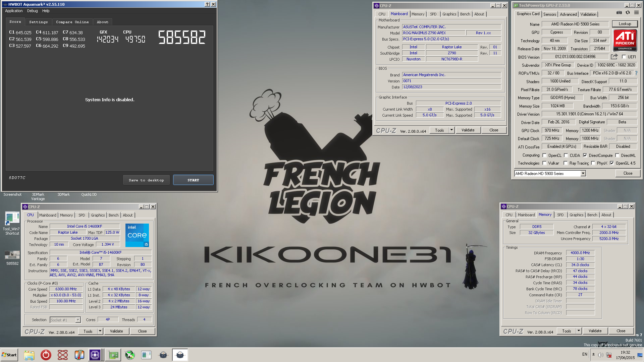This screenshot has width=644, height=362.
Task: Expand Tools arrow in CPU-Z Mainboard window
Action: 451,130
